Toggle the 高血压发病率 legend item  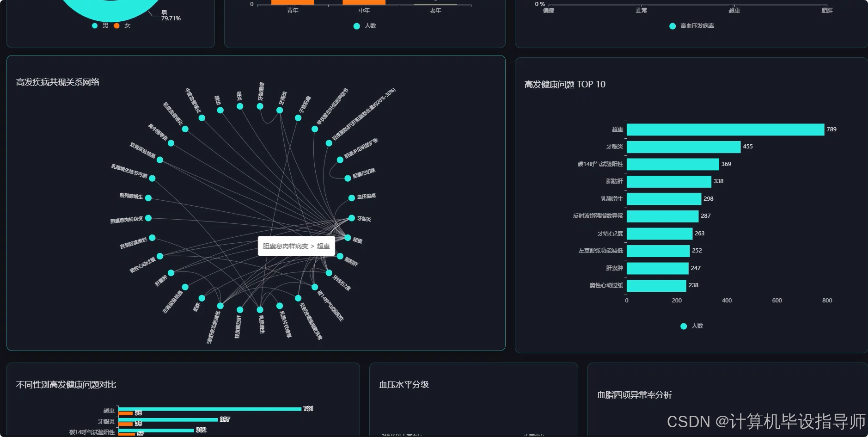point(691,26)
